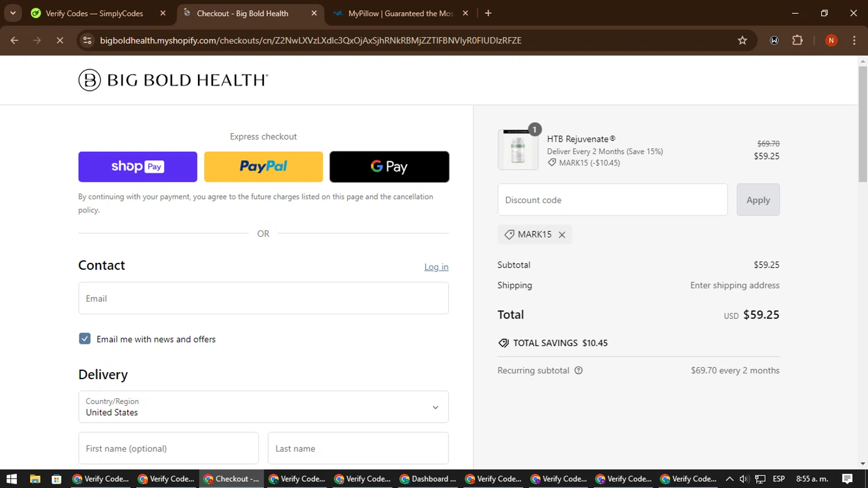Click the Big Bold Health logo
This screenshot has height=488, width=868.
(x=174, y=80)
